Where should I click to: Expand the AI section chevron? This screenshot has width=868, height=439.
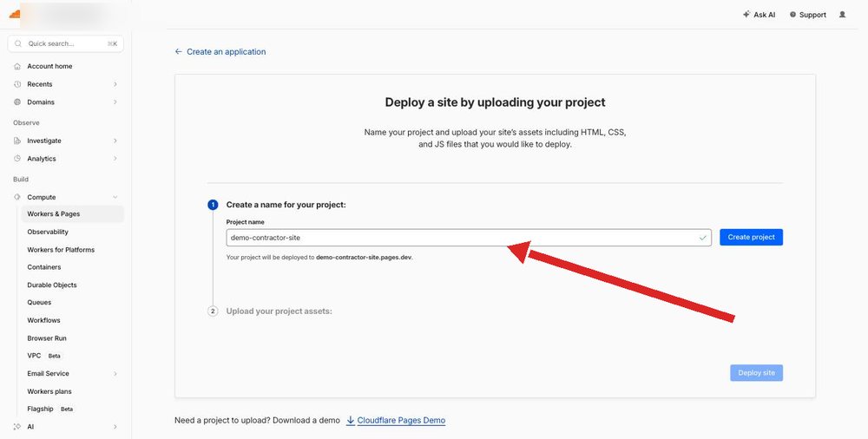115,427
